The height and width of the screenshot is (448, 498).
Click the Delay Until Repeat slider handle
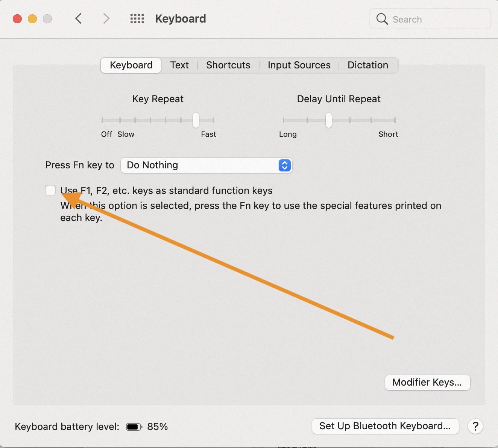328,120
